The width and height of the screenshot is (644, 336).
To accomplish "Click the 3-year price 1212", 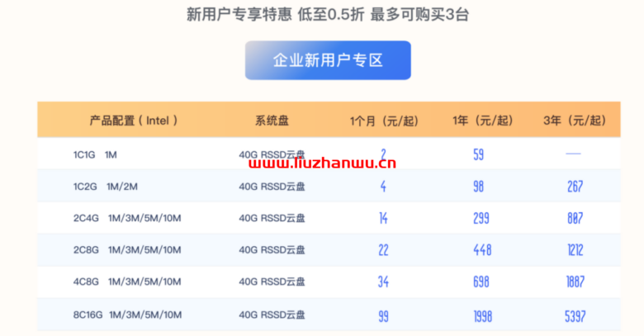I will (575, 250).
